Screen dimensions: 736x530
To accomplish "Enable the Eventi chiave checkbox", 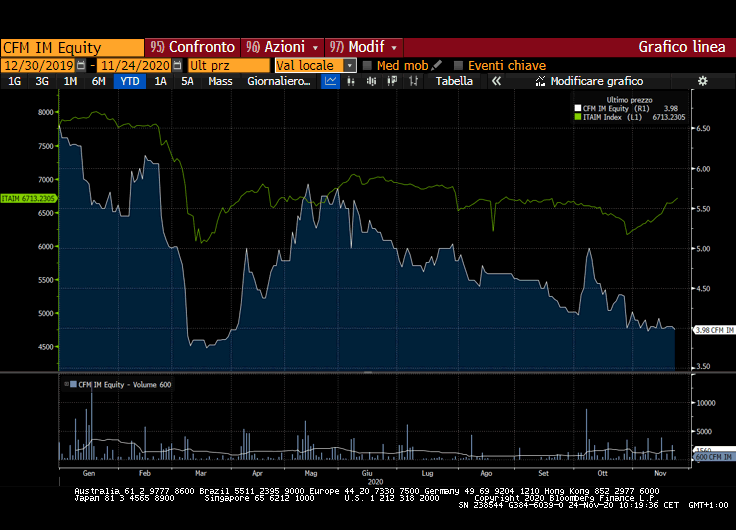I will click(x=458, y=65).
